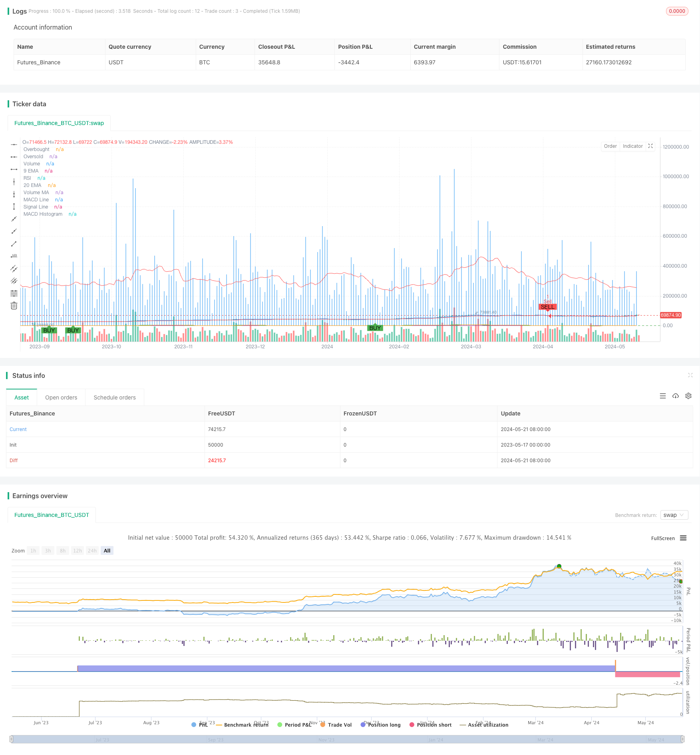This screenshot has height=755, width=700.
Task: Toggle the Position short legend series
Action: coord(430,725)
